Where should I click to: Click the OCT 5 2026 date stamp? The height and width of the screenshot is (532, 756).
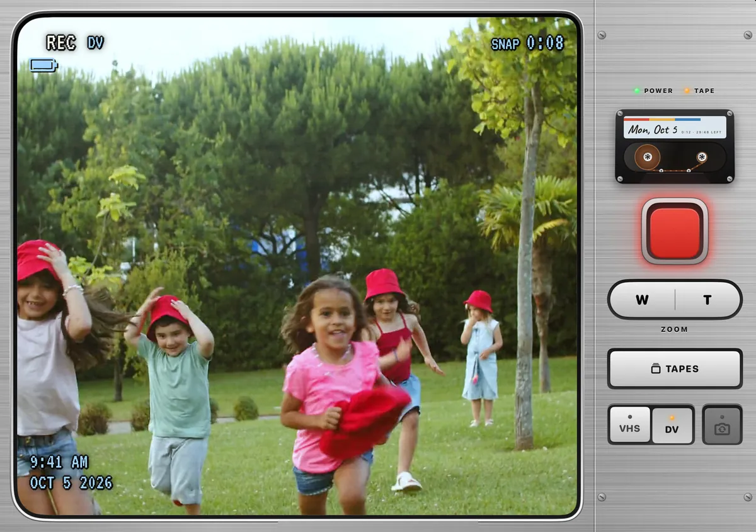click(x=71, y=483)
